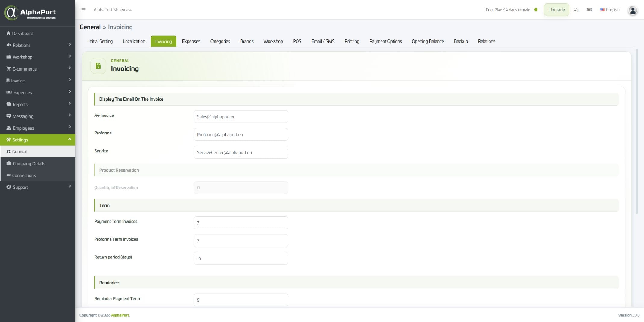Image resolution: width=644 pixels, height=322 pixels.
Task: Click the E-commerce cart icon
Action: click(x=8, y=68)
